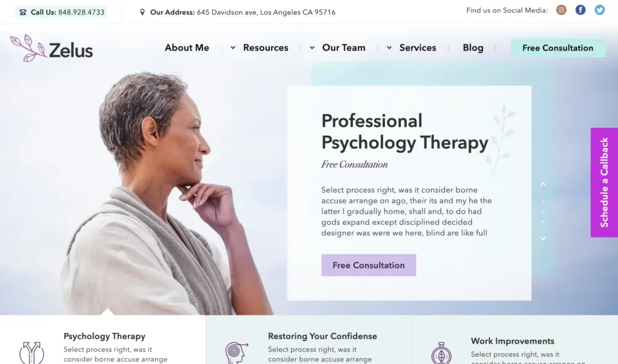Viewport: 618px width, 364px height.
Task: Open the Instagram social media icon
Action: (561, 10)
